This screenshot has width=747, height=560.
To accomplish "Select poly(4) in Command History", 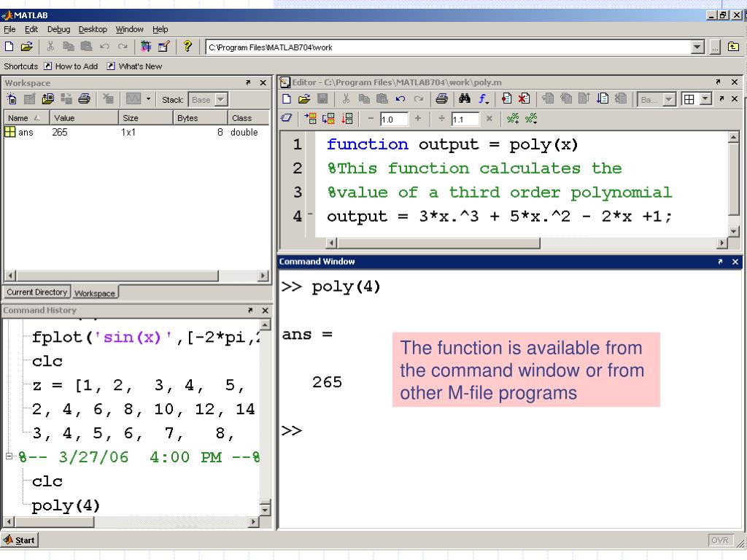I will [66, 505].
